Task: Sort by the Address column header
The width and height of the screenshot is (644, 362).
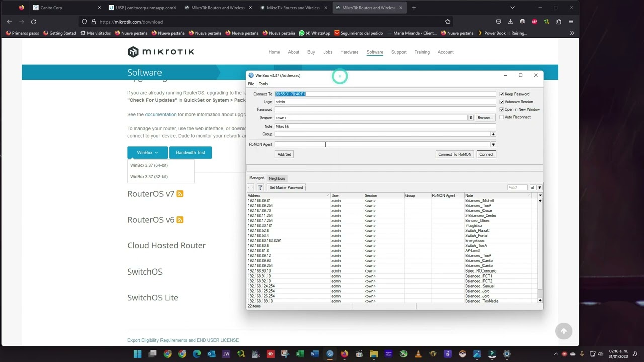Action: tap(288, 195)
